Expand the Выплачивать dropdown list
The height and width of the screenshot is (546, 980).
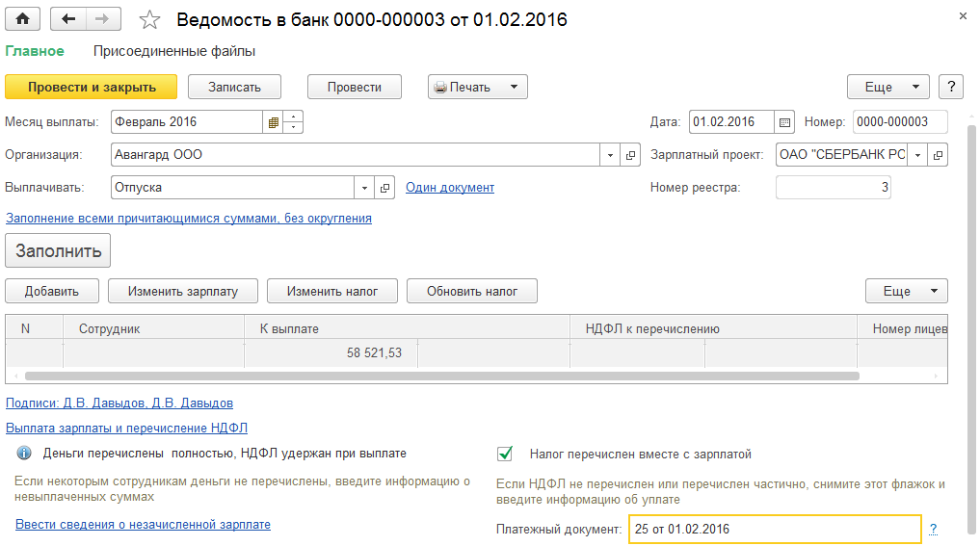click(x=364, y=188)
